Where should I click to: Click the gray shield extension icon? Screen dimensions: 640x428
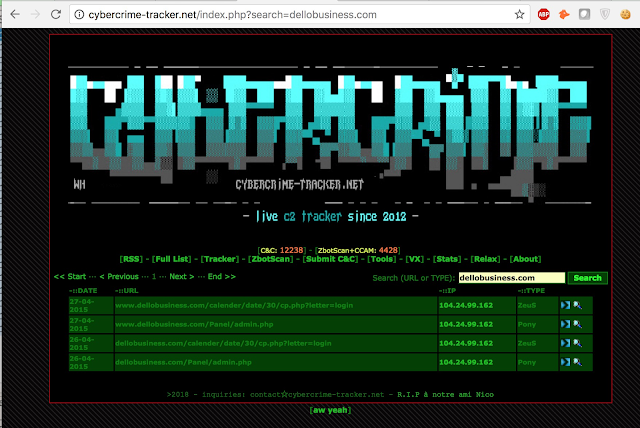[x=605, y=15]
